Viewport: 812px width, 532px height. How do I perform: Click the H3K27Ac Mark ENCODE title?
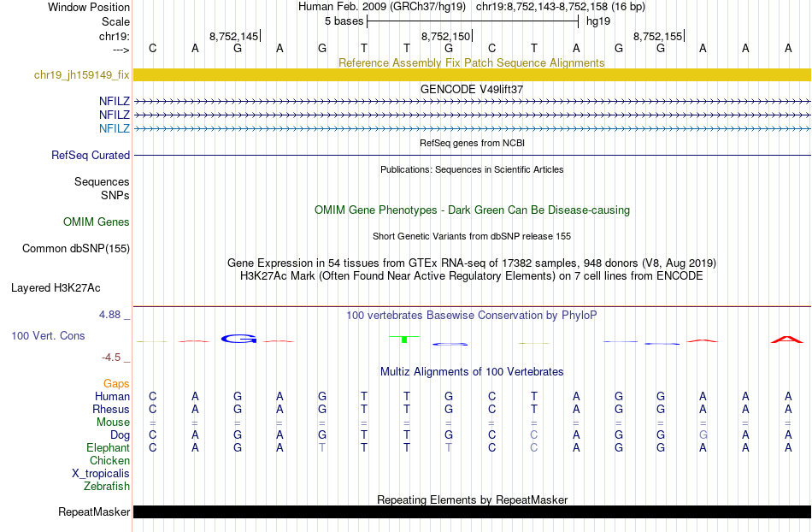[472, 275]
